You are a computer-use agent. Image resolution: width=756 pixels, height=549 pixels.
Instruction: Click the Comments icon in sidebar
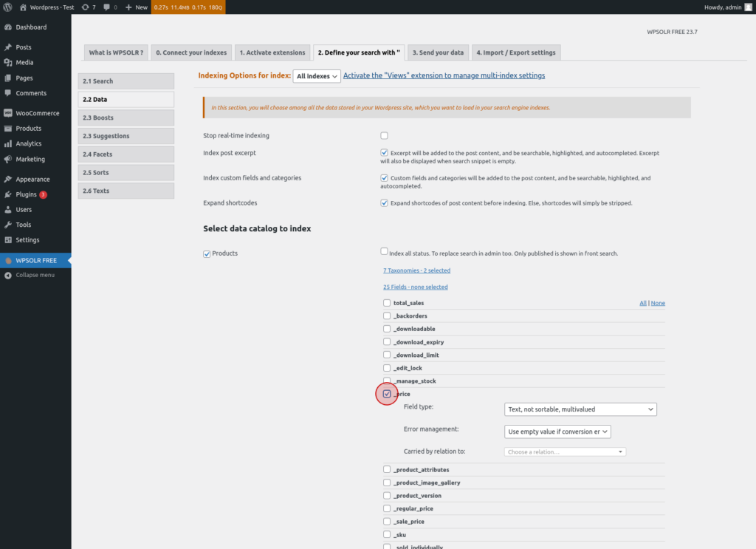[7, 93]
